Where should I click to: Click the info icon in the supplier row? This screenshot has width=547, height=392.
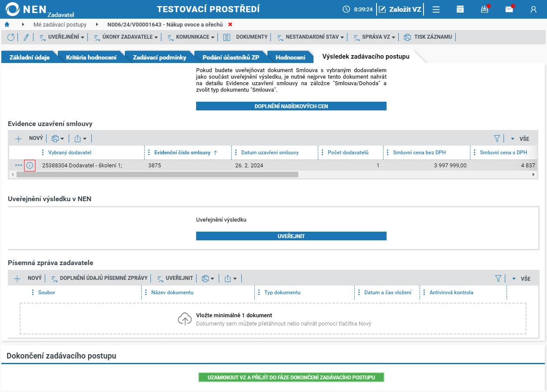point(30,166)
